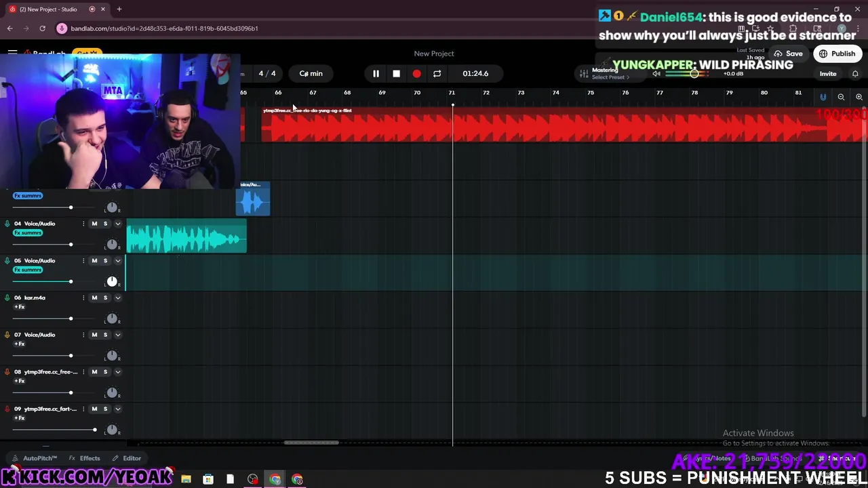Viewport: 868px width, 488px height.
Task: Adjust track 05 volume slider
Action: [71, 281]
